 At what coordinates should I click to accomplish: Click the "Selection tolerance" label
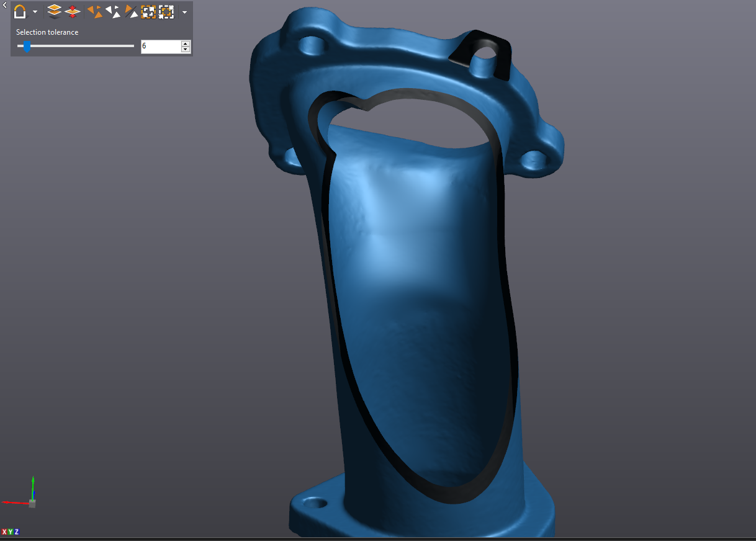coord(47,32)
